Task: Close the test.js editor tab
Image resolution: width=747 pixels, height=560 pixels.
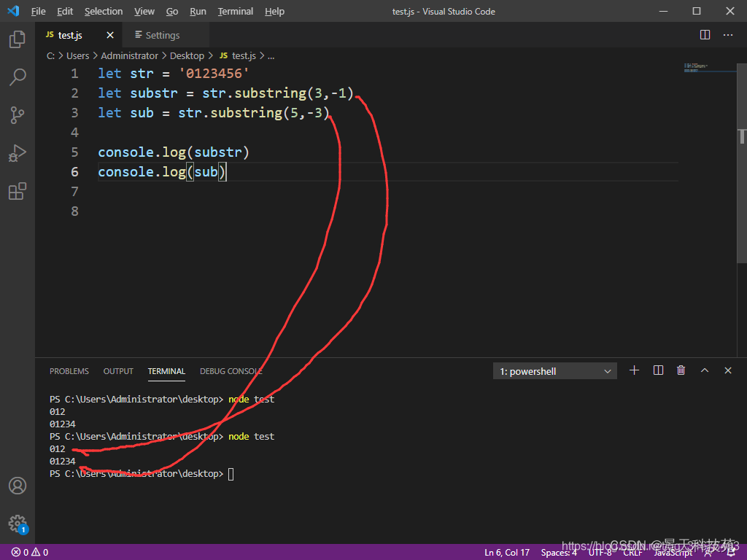Action: (110, 35)
